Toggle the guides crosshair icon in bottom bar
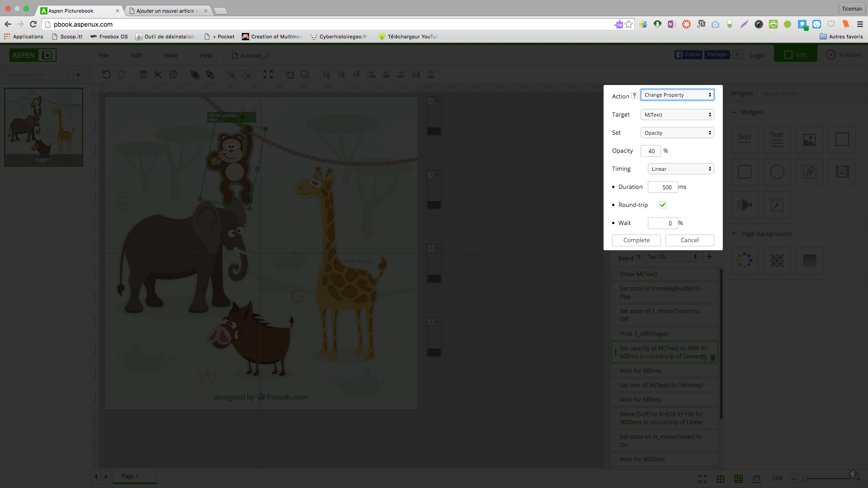Image resolution: width=868 pixels, height=488 pixels. click(x=721, y=479)
